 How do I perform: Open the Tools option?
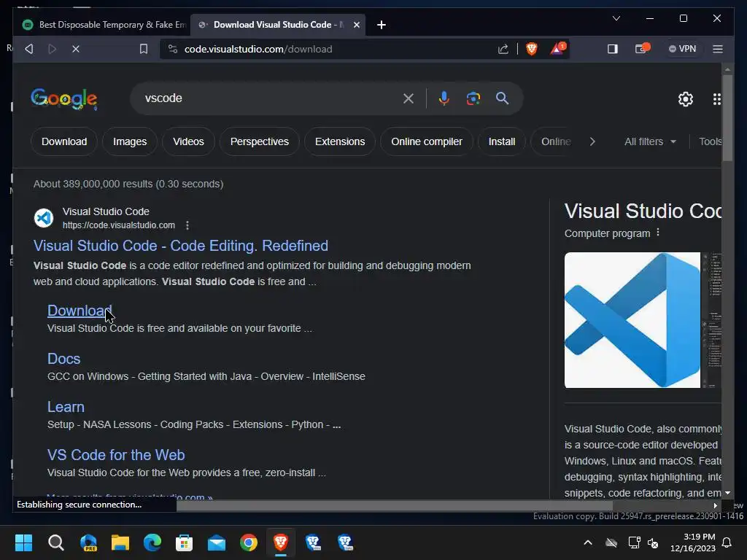[710, 141]
